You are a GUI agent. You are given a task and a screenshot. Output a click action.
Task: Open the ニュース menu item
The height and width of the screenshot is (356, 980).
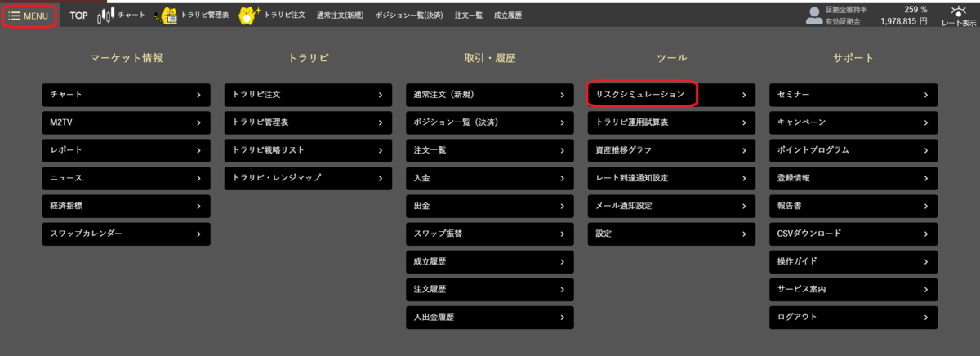(126, 178)
